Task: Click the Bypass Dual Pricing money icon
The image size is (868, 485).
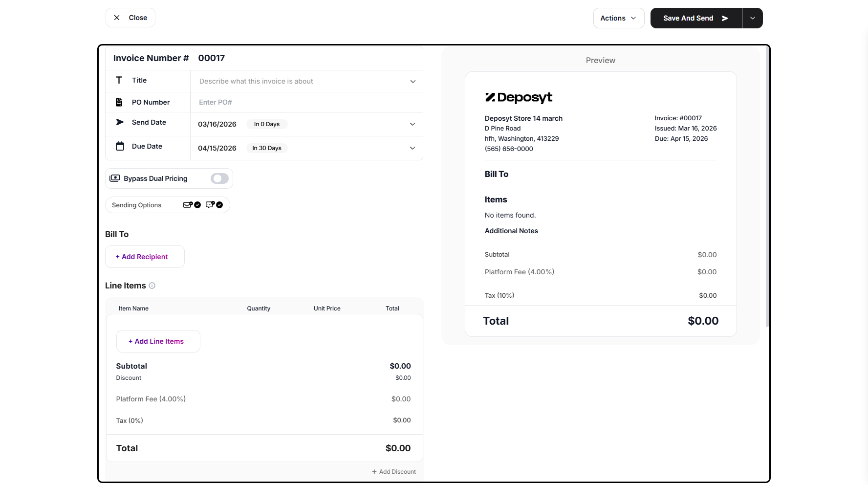Action: coord(114,178)
